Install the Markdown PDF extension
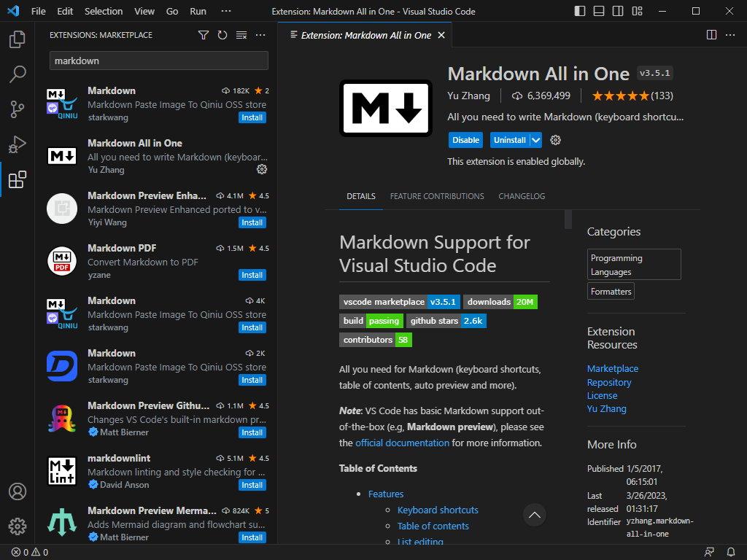The width and height of the screenshot is (747, 560). point(252,275)
